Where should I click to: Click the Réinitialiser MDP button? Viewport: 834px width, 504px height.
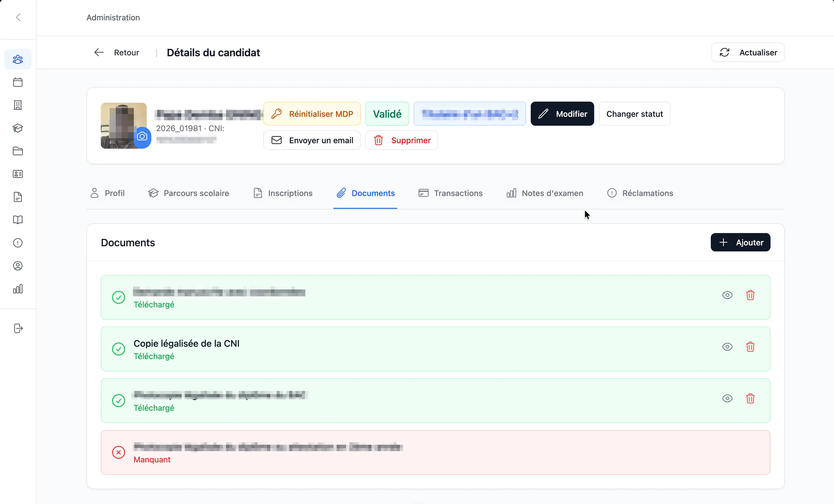coord(312,114)
